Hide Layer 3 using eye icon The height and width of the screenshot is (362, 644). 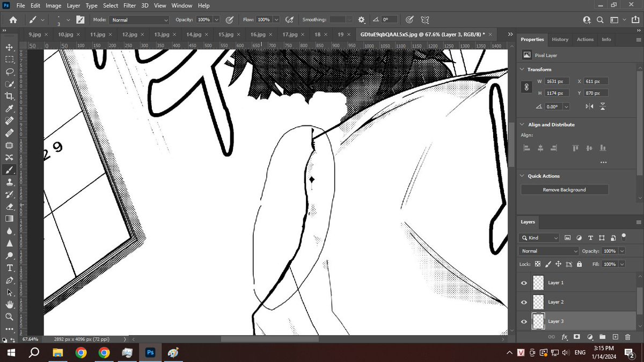click(x=524, y=321)
